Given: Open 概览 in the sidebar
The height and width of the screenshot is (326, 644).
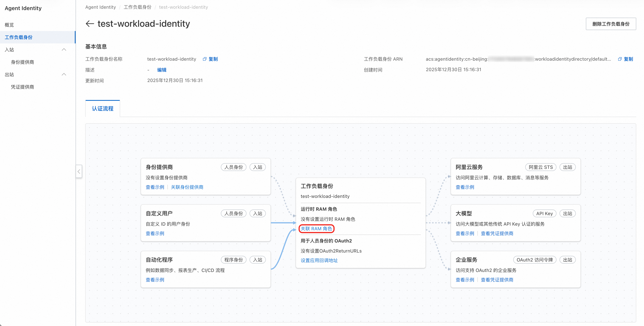Looking at the screenshot, I should pos(9,25).
